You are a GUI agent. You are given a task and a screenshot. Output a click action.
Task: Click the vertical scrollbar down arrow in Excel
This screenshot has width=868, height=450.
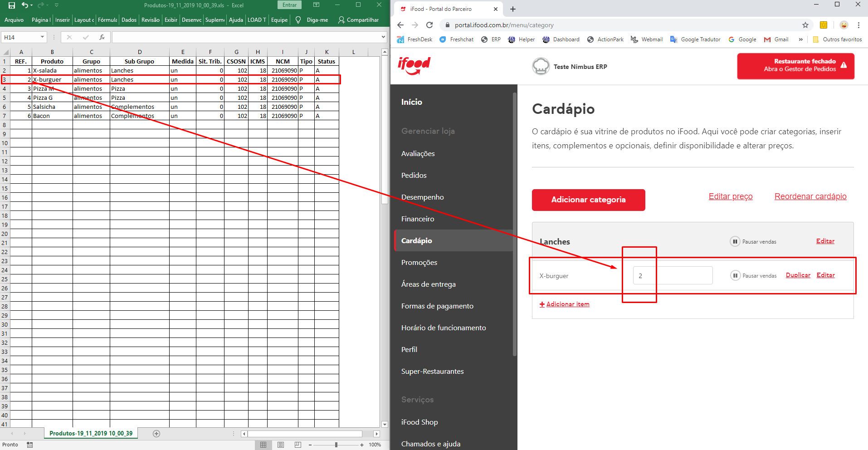pos(385,425)
